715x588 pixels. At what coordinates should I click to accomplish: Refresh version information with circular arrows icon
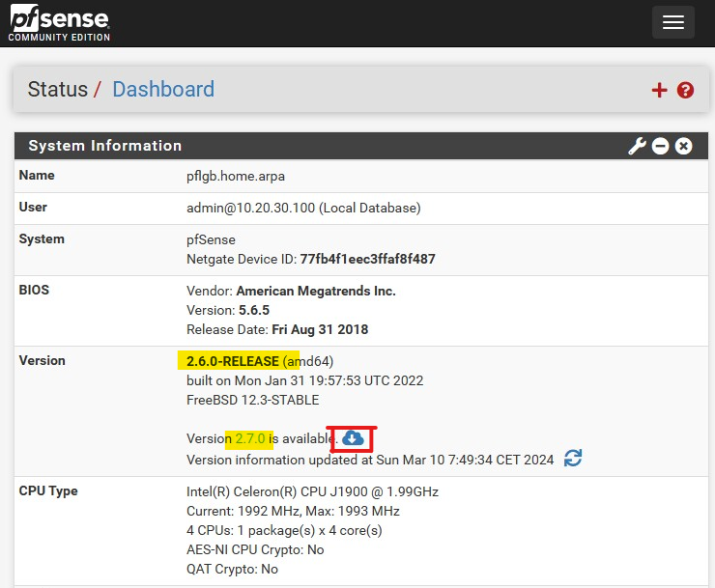pyautogui.click(x=573, y=459)
